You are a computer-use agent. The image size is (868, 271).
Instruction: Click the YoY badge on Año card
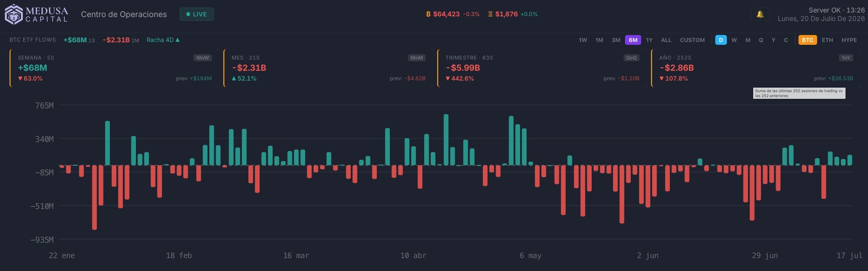point(846,58)
